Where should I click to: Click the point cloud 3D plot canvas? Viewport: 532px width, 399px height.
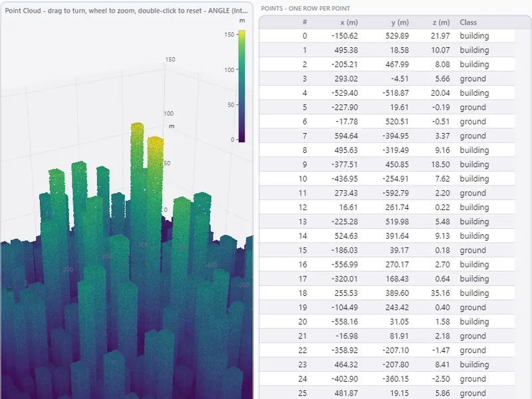[x=127, y=207]
